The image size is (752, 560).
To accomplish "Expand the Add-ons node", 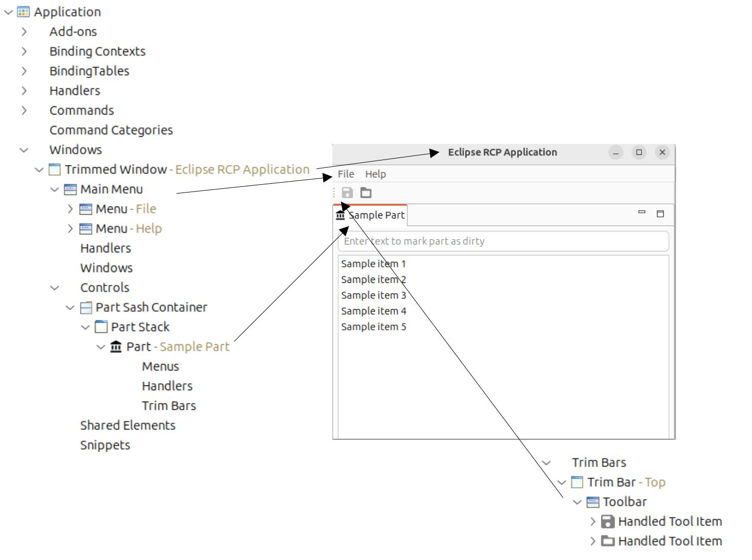I will coord(24,31).
